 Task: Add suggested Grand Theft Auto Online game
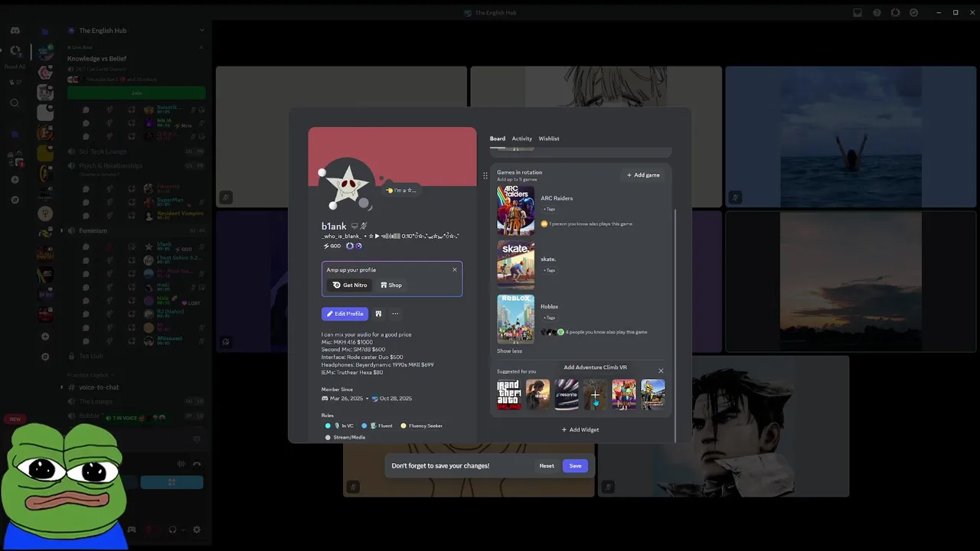click(x=508, y=395)
